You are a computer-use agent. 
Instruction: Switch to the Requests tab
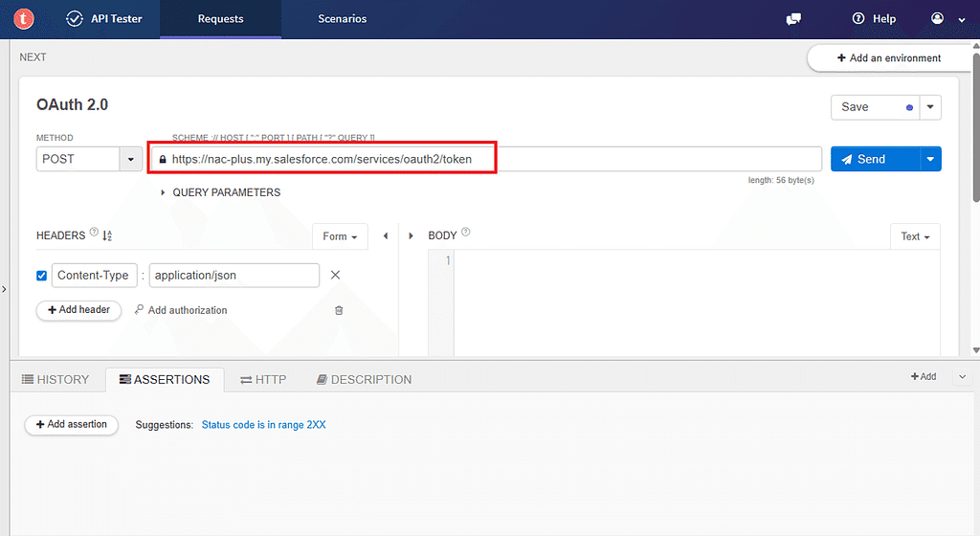click(221, 19)
